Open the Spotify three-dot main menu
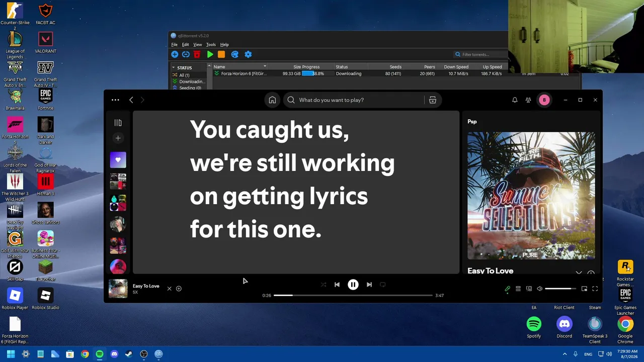The height and width of the screenshot is (362, 644). [x=115, y=100]
